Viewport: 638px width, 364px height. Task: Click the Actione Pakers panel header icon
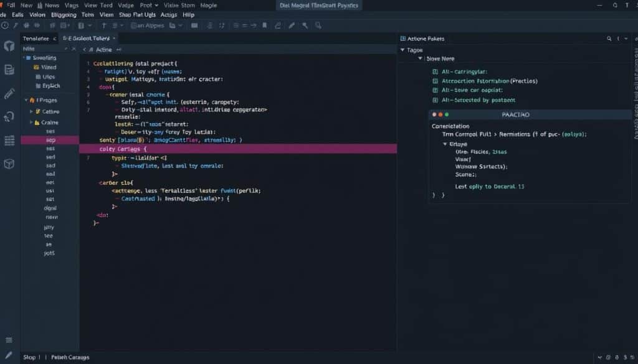pyautogui.click(x=403, y=39)
